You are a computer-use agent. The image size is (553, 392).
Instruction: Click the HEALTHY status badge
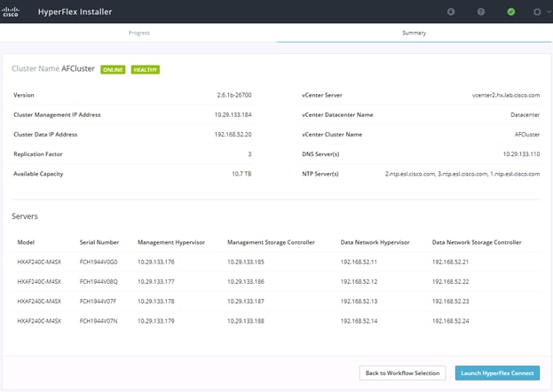146,70
